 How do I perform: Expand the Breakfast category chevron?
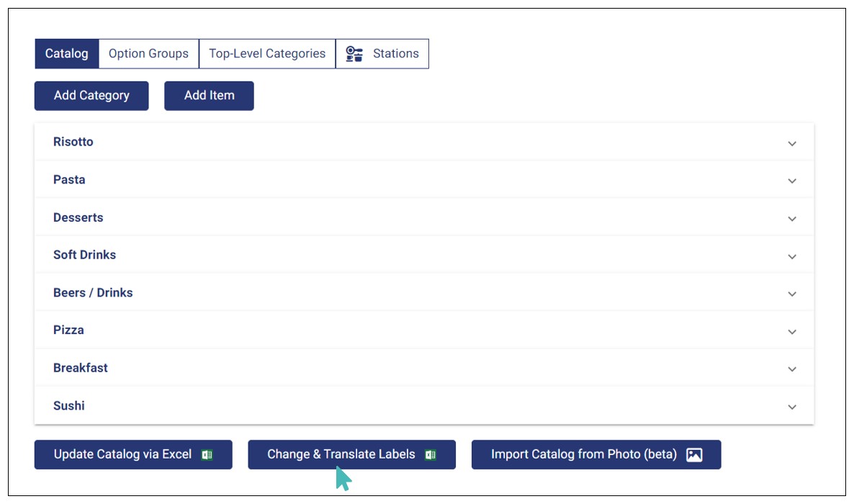tap(792, 369)
